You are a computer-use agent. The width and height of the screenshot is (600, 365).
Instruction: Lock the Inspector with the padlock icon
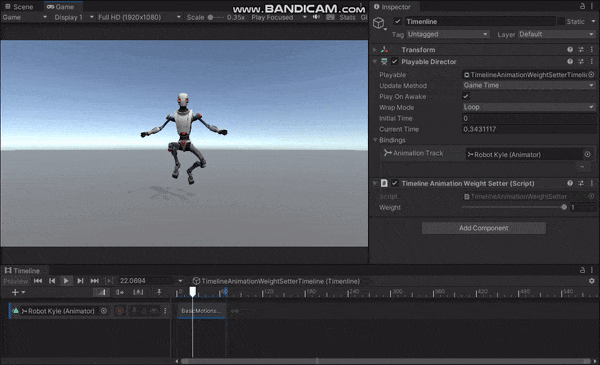pyautogui.click(x=582, y=6)
